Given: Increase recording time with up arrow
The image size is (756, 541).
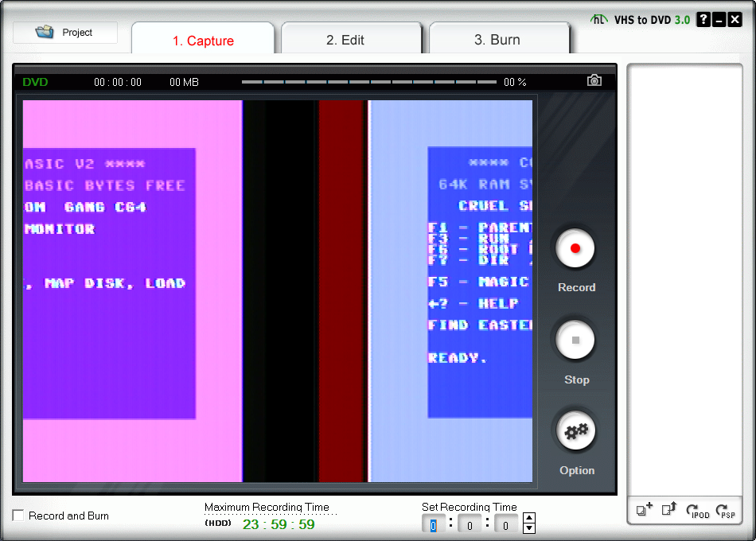Looking at the screenshot, I should click(x=529, y=519).
